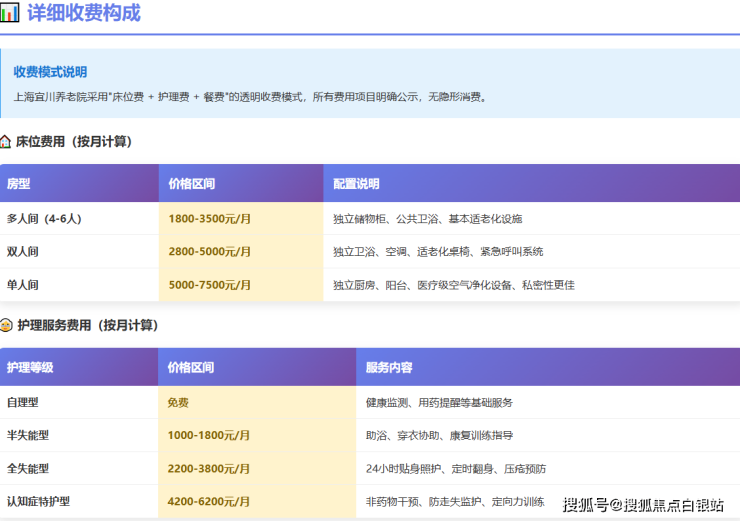Image resolution: width=740 pixels, height=521 pixels.
Task: Click the 护理等级 column header
Action: 30,367
